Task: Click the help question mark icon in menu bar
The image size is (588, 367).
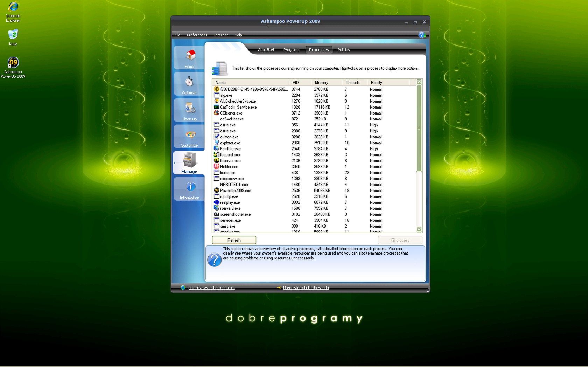Action: coord(422,35)
